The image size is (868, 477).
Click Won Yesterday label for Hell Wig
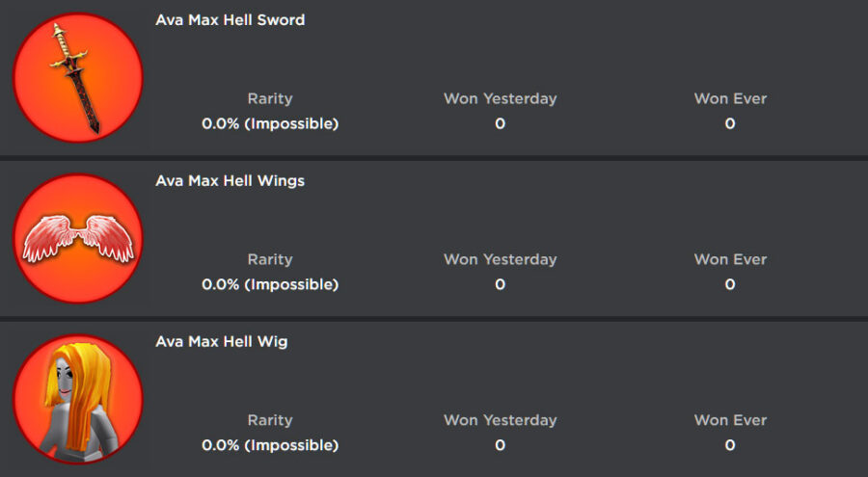pyautogui.click(x=500, y=420)
